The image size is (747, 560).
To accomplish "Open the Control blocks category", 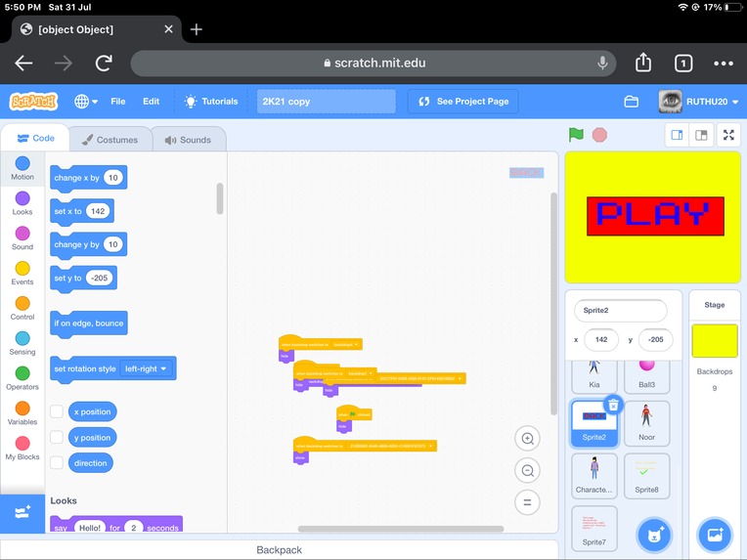I will 22,308.
